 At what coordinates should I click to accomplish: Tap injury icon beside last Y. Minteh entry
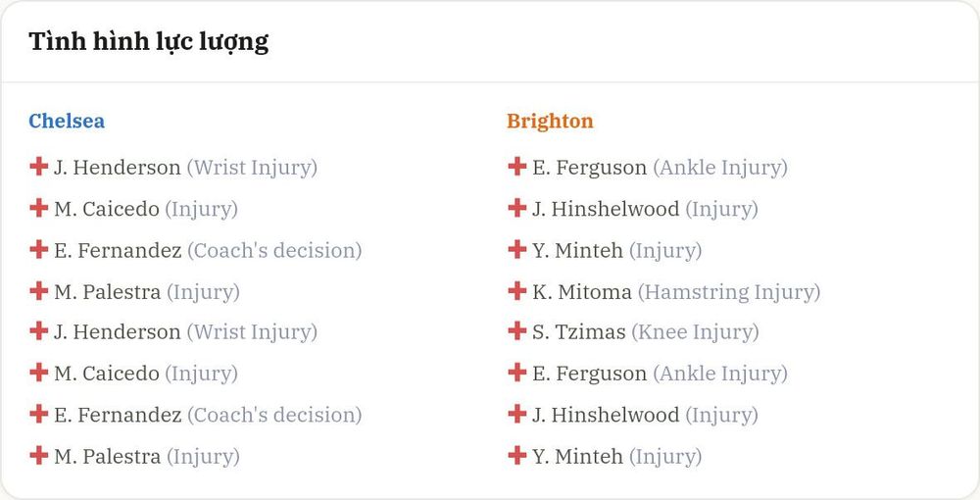click(516, 455)
